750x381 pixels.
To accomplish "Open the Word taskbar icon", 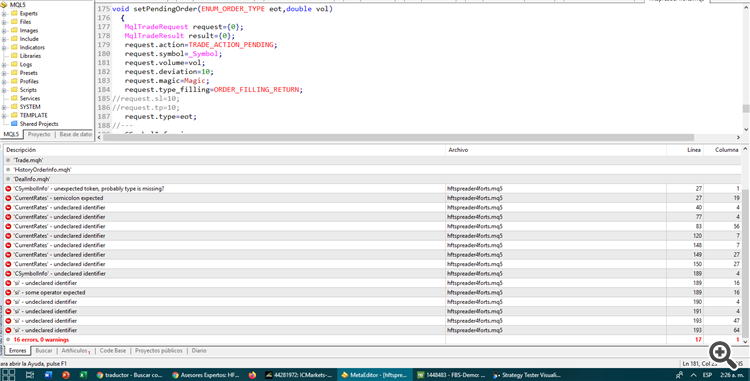I will pyautogui.click(x=48, y=375).
